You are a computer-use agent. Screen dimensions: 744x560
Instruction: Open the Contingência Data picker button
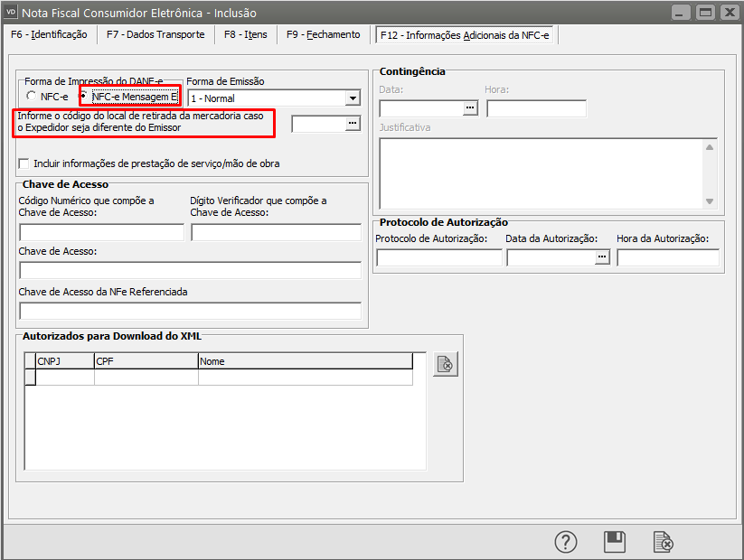click(470, 108)
